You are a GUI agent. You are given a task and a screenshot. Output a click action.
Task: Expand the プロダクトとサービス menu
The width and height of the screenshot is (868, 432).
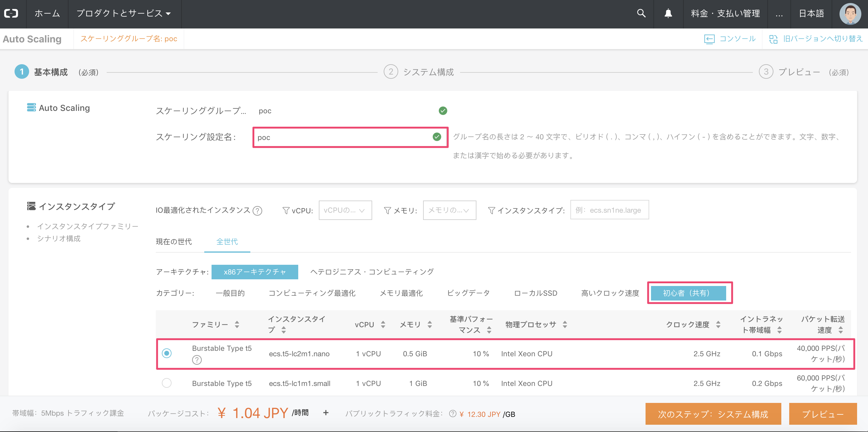pos(124,13)
